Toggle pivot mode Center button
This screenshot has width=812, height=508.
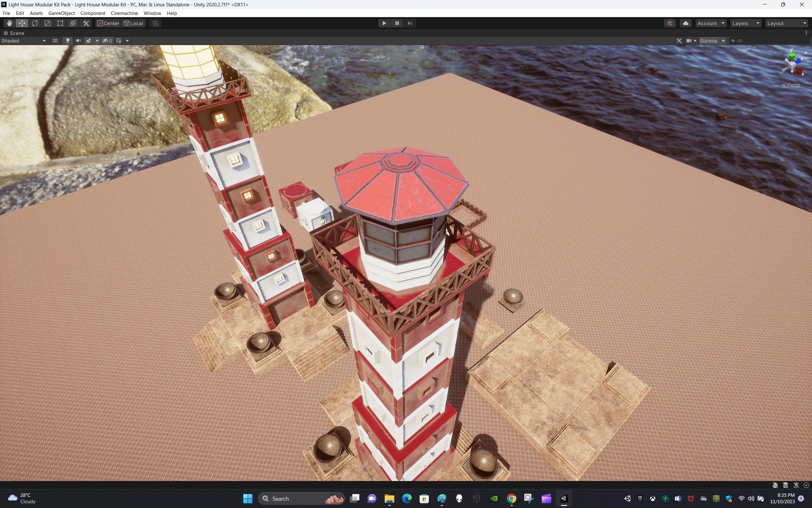[108, 23]
